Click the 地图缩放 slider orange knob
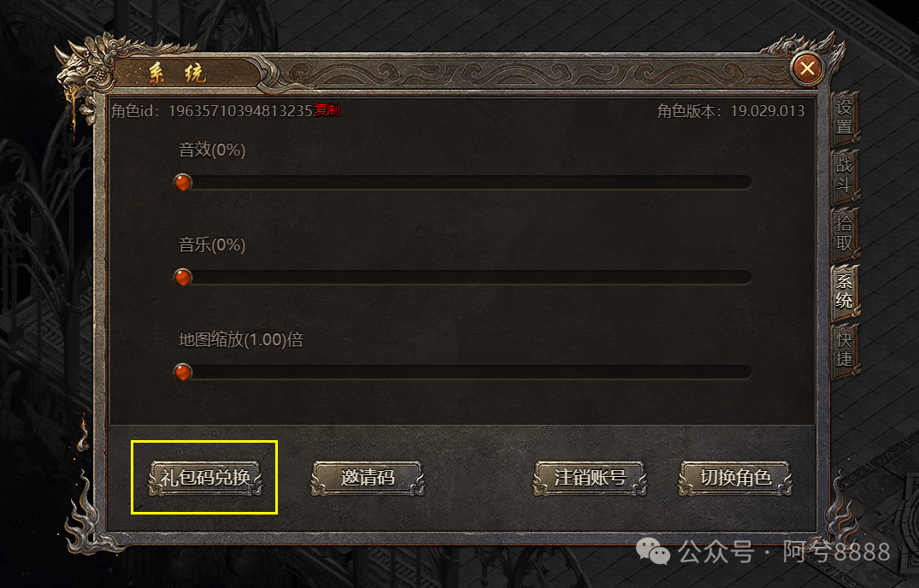Screen dimensions: 919x588 pos(183,372)
